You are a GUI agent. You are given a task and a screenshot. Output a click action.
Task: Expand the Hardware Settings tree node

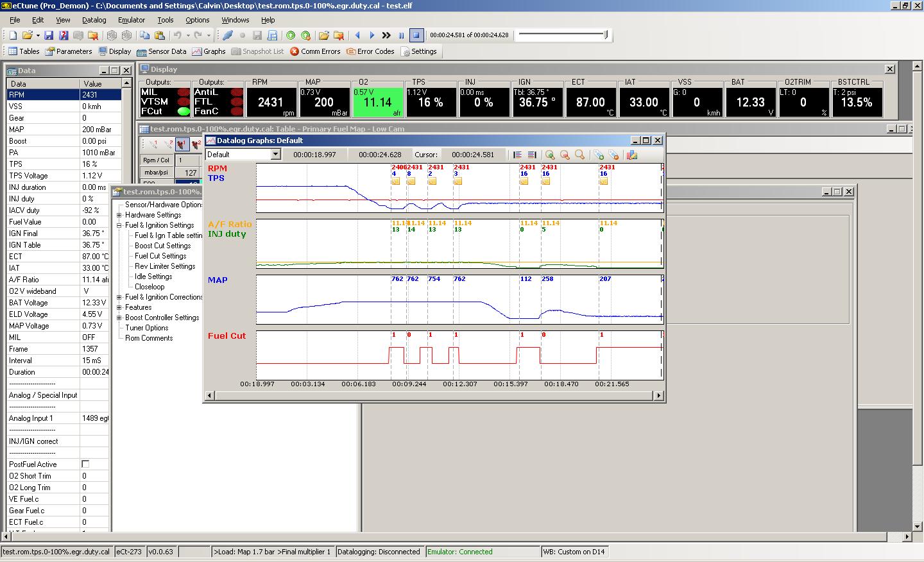click(119, 215)
